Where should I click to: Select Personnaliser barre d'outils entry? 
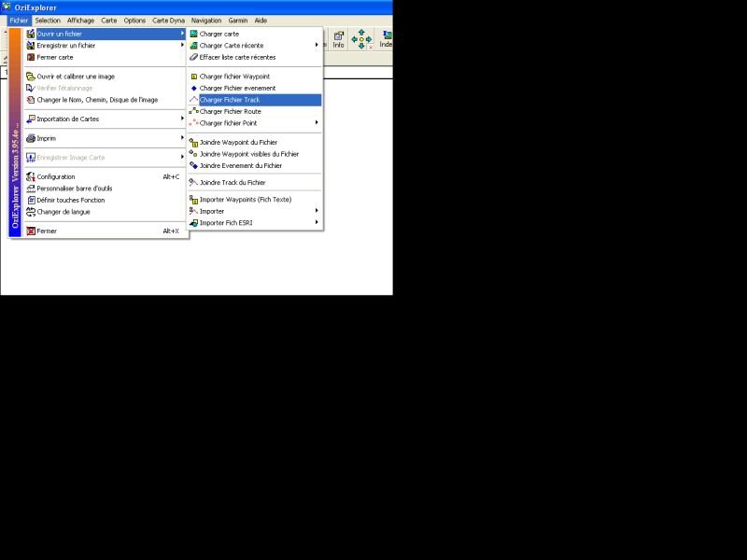pos(106,189)
